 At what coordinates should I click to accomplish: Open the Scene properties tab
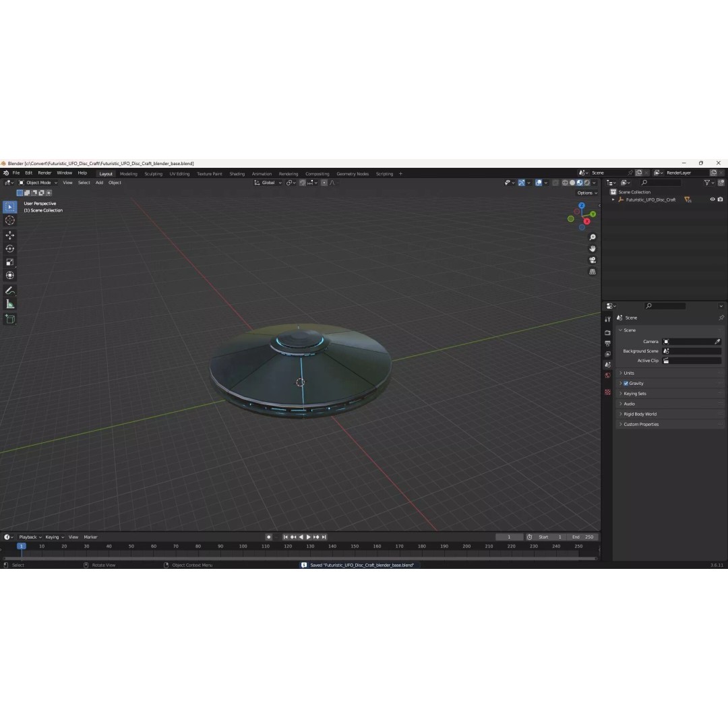point(607,365)
